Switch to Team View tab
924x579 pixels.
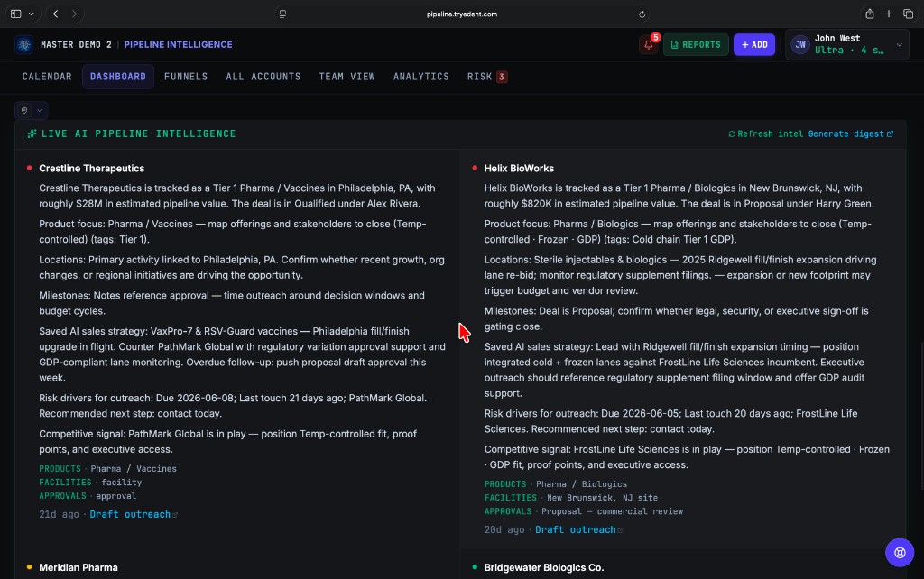347,77
